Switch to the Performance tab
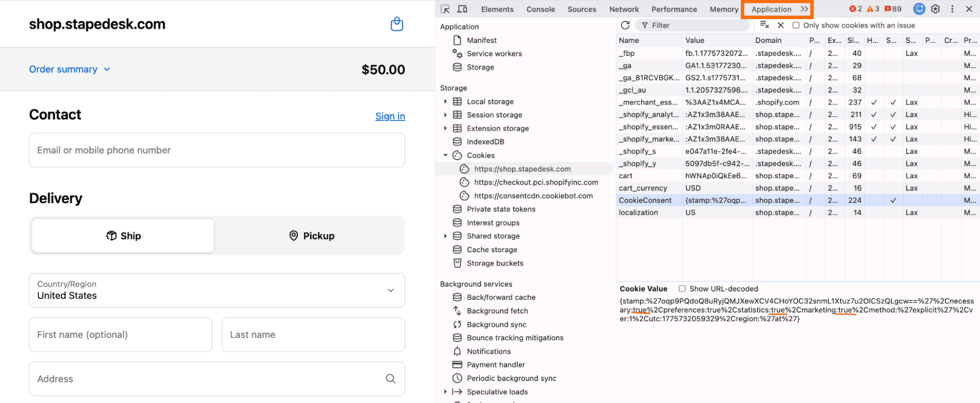The height and width of the screenshot is (403, 980). coord(674,9)
